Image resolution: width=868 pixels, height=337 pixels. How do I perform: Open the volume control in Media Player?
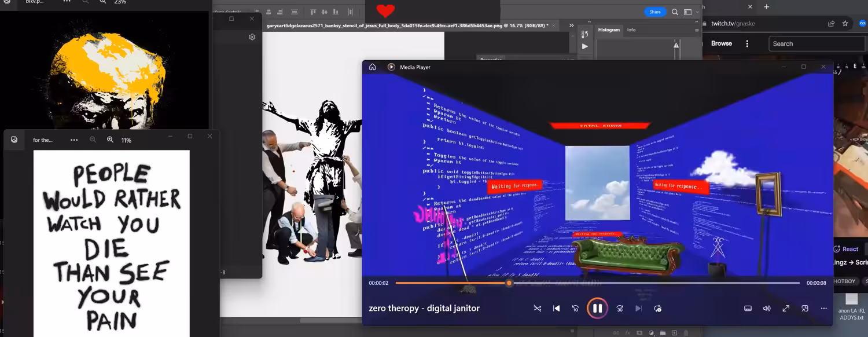pos(767,309)
